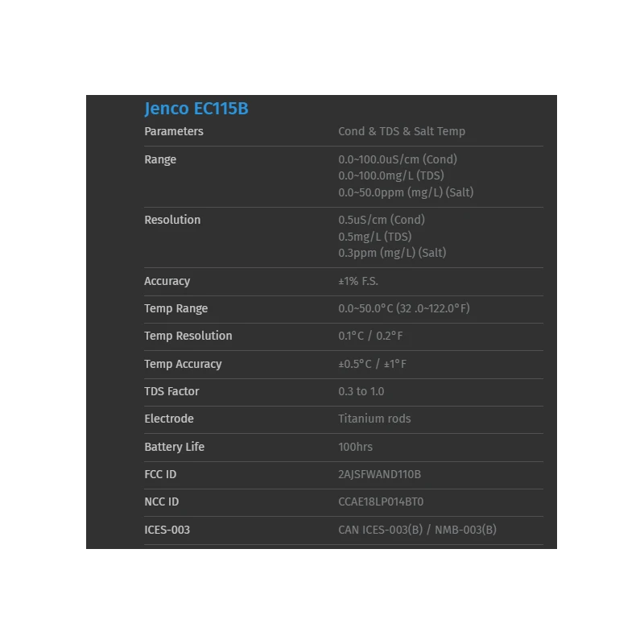Click the Temp Range label
The image size is (644, 644).
(x=176, y=308)
